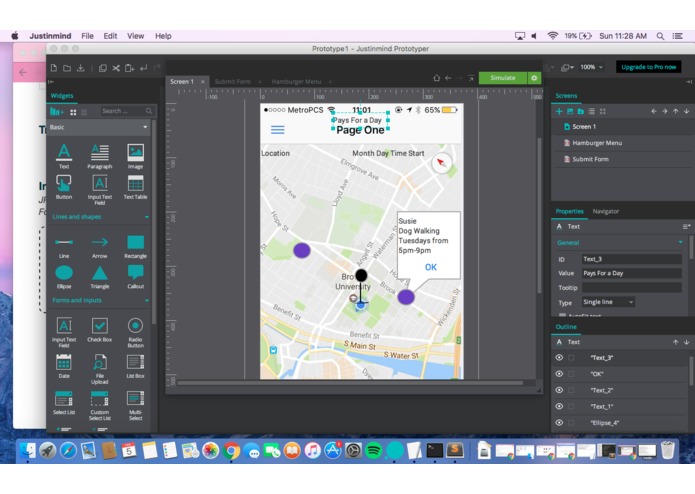
Task: Select Hamburger Menu in Screens list
Action: [x=597, y=143]
